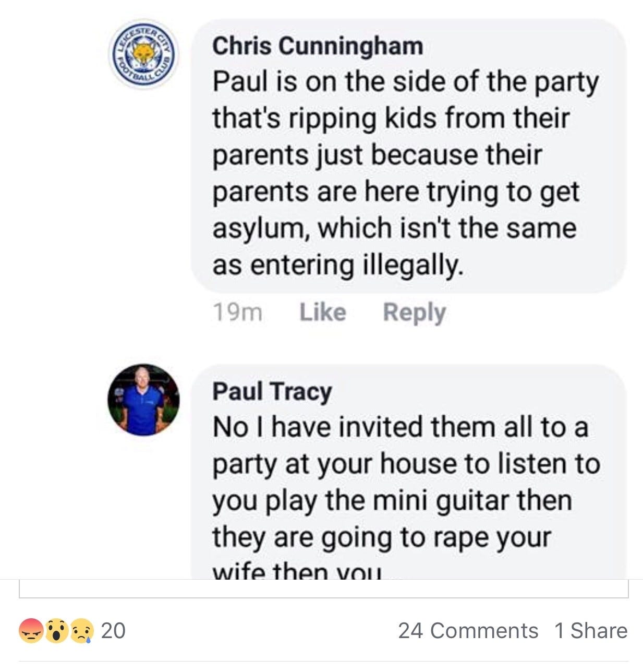Image resolution: width=643 pixels, height=672 pixels.
Task: Click the empty box below the comments
Action: coord(323,589)
